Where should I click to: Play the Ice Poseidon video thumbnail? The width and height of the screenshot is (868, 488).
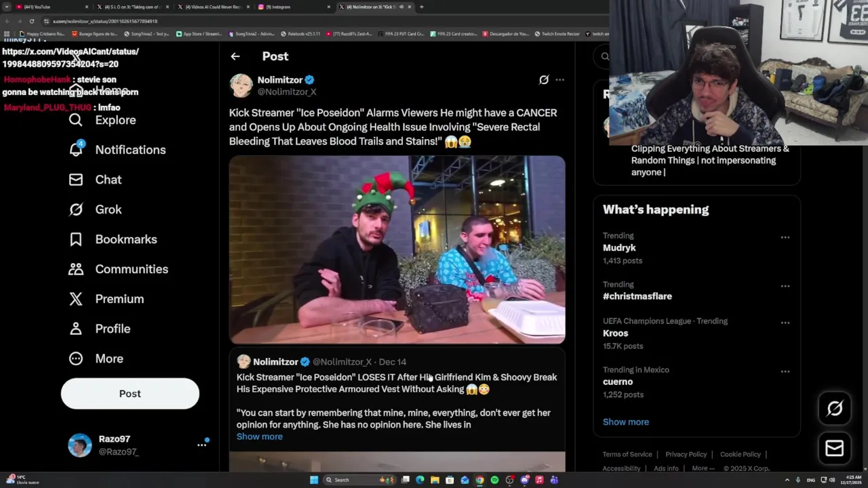click(x=397, y=250)
